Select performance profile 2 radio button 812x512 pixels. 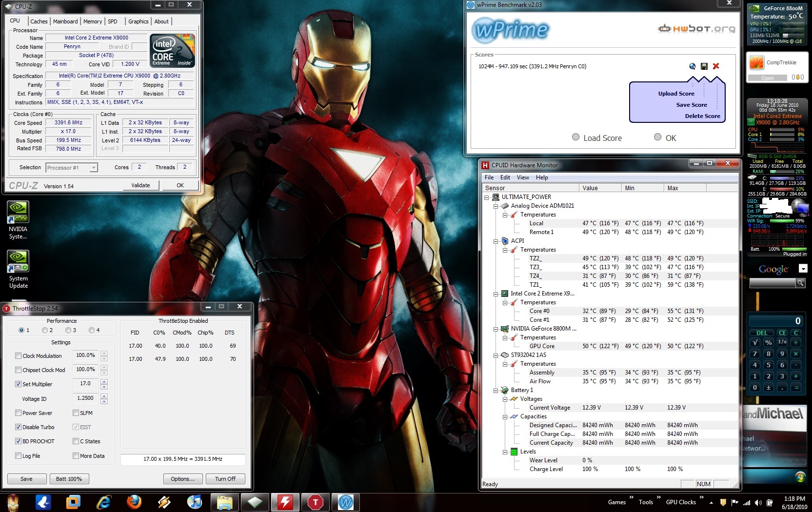pyautogui.click(x=45, y=330)
